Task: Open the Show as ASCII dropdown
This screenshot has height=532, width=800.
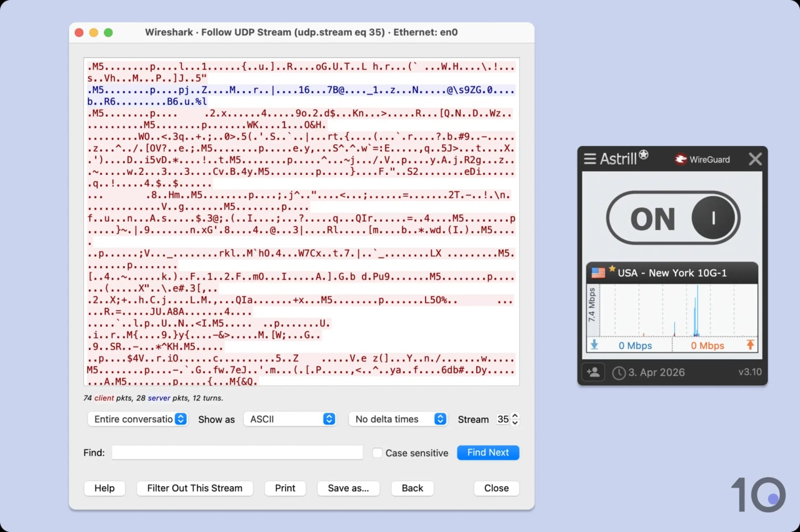Action: click(290, 419)
